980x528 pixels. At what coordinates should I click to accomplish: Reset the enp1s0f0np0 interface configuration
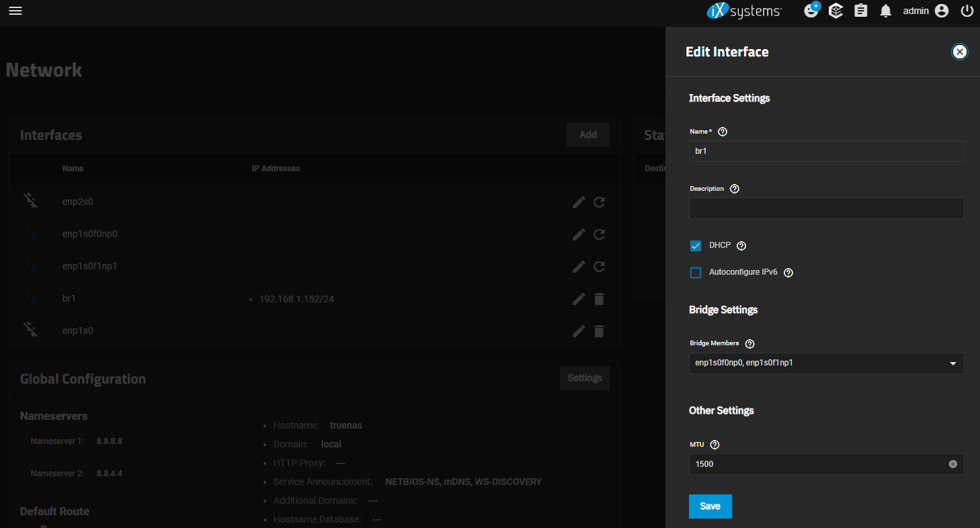pyautogui.click(x=600, y=234)
